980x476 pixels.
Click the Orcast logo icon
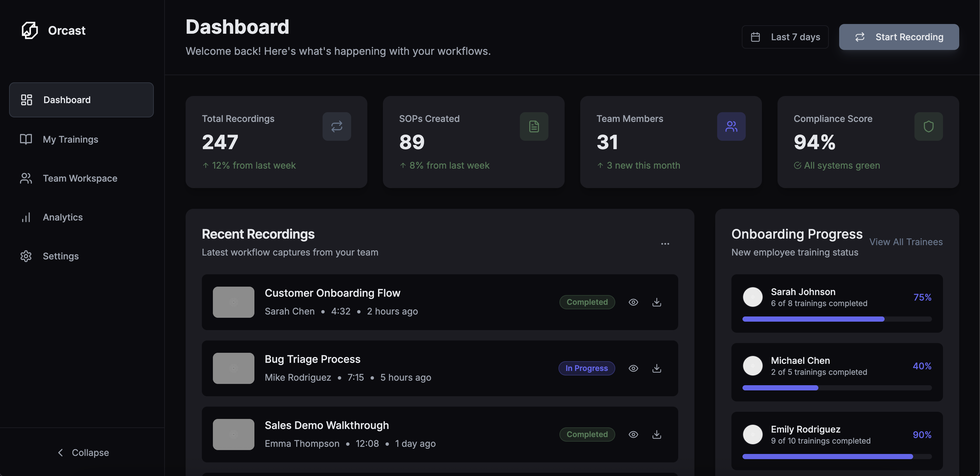click(30, 30)
